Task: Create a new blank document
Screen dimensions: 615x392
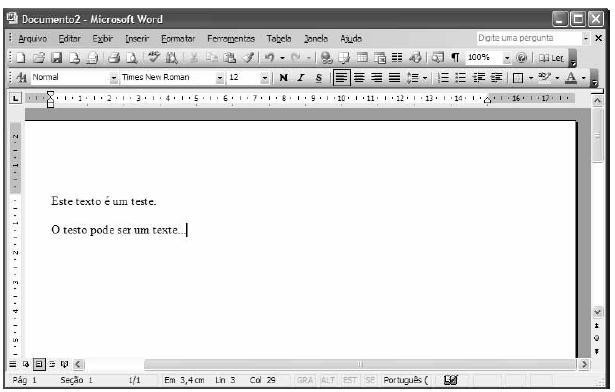Action: 21,58
